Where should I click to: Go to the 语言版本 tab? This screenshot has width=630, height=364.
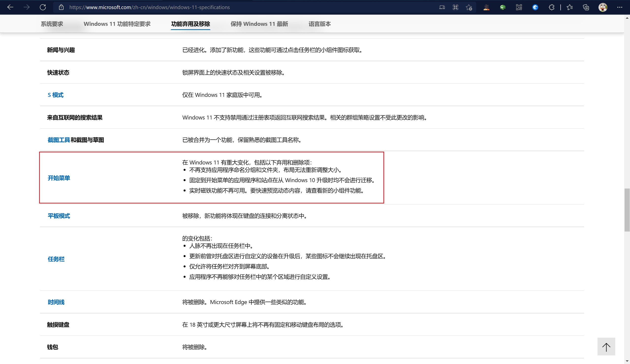click(319, 24)
